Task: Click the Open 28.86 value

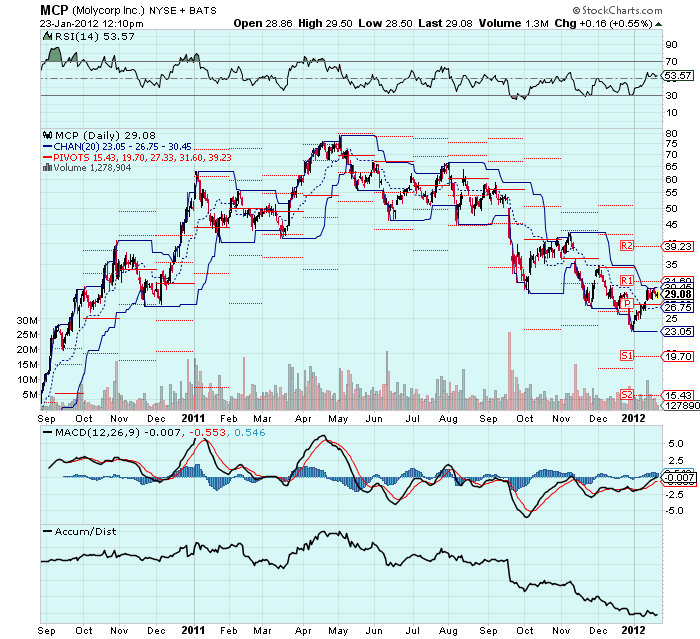Action: (x=263, y=24)
